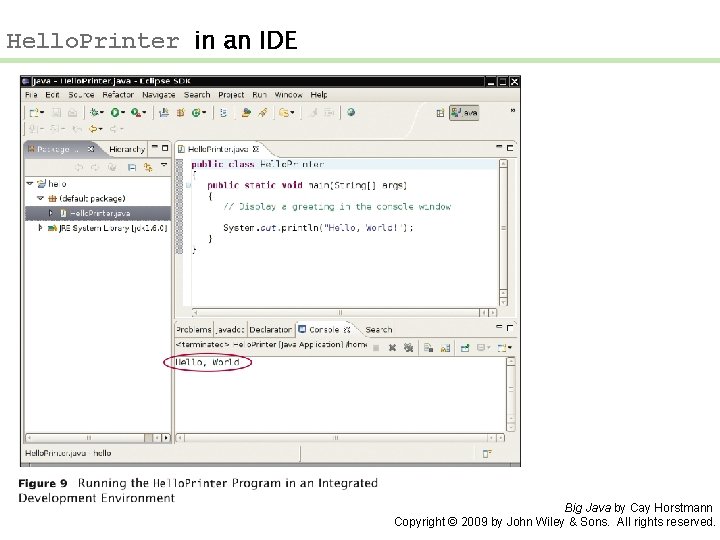Go back with the yellow Back arrow
The height and width of the screenshot is (540, 720).
click(x=93, y=129)
